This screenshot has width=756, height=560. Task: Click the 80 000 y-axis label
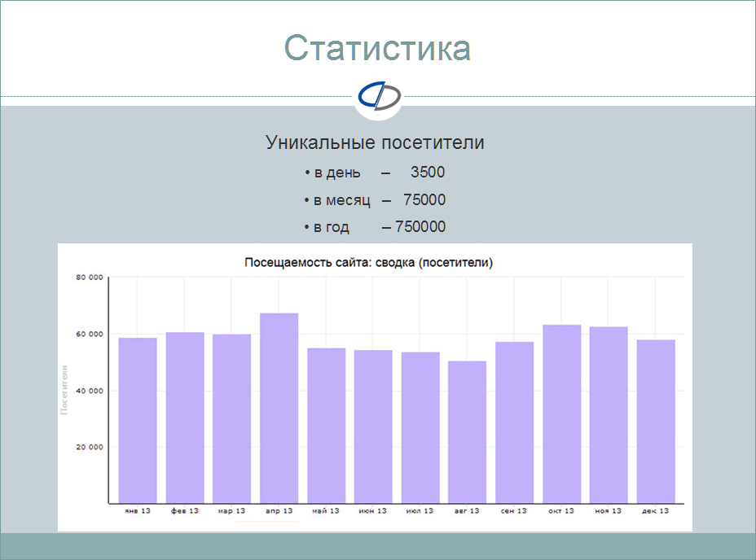(90, 278)
